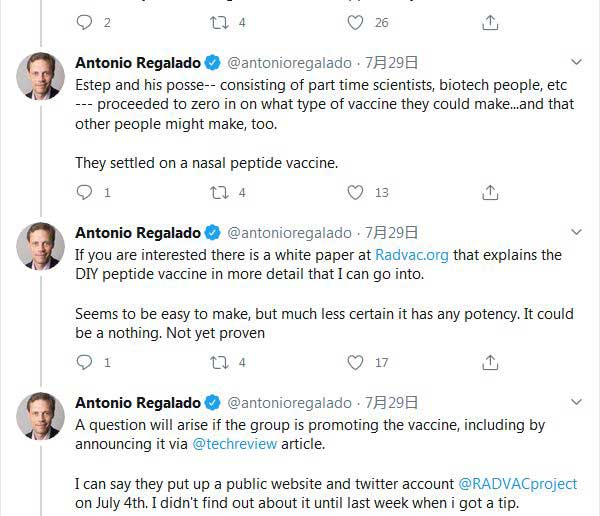This screenshot has width=600, height=516.
Task: Like the Radvac.org white paper tweet
Action: (x=355, y=362)
